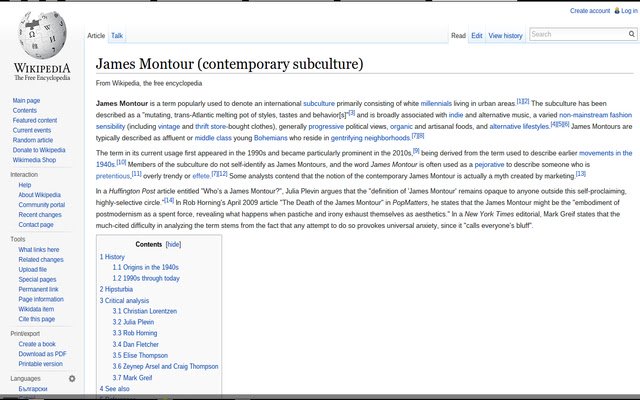Click the Wikipedia globe logo
The image size is (640, 400).
tap(42, 35)
